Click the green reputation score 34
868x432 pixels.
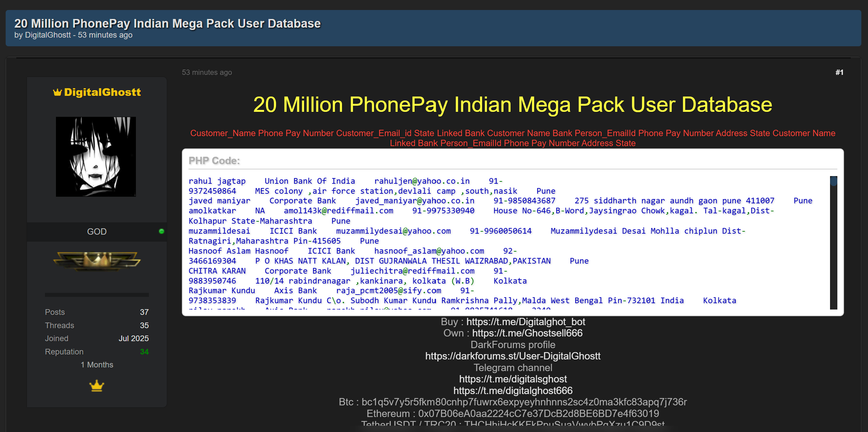coord(144,351)
